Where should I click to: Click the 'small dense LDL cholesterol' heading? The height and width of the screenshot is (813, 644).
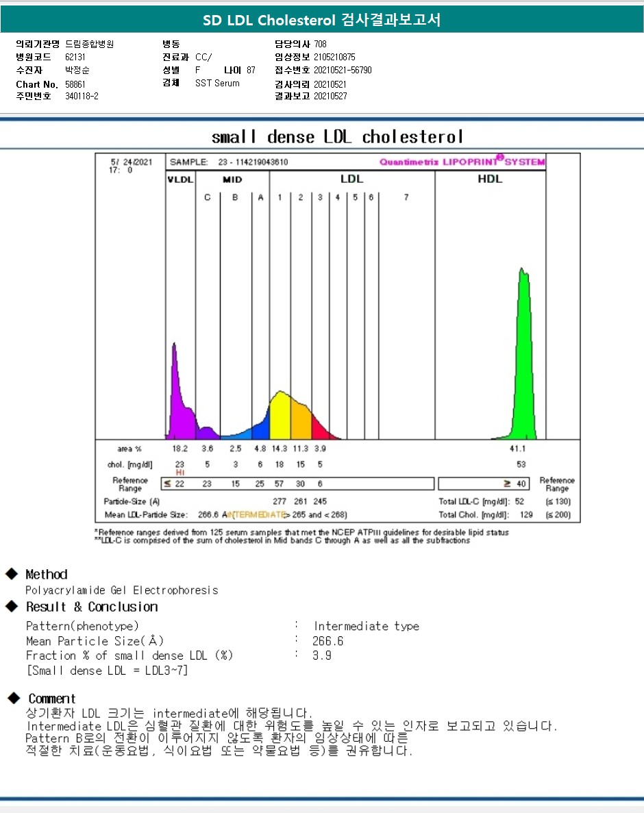click(x=337, y=137)
